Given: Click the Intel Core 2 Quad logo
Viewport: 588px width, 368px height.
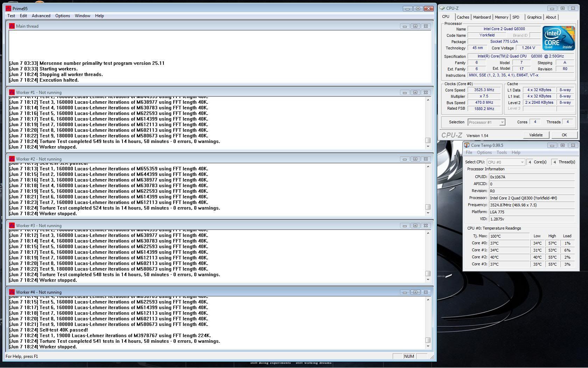Looking at the screenshot, I should pos(559,38).
